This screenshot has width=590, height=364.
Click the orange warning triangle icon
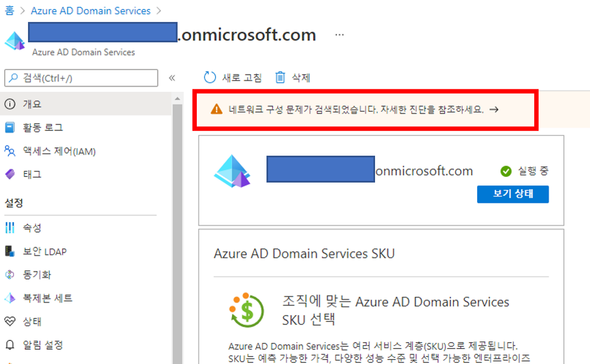pyautogui.click(x=217, y=110)
